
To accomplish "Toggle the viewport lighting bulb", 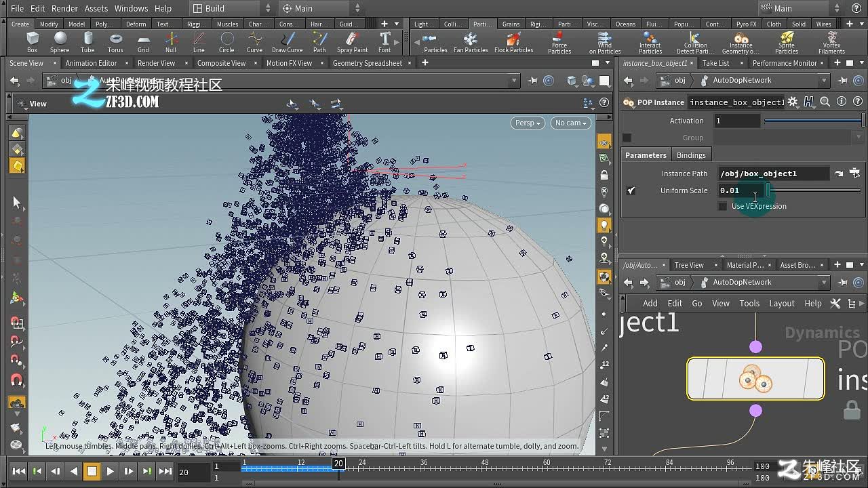I will point(604,225).
